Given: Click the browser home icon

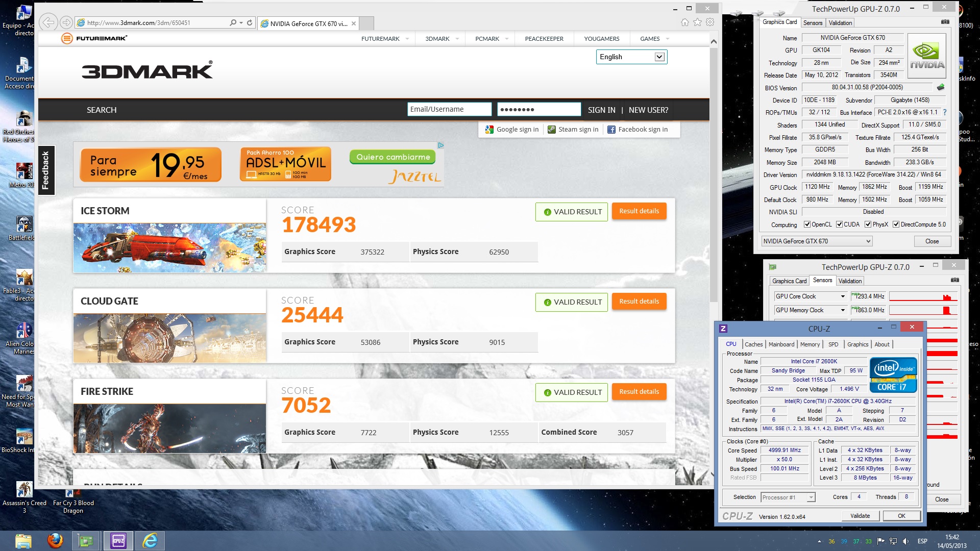Looking at the screenshot, I should (x=685, y=22).
